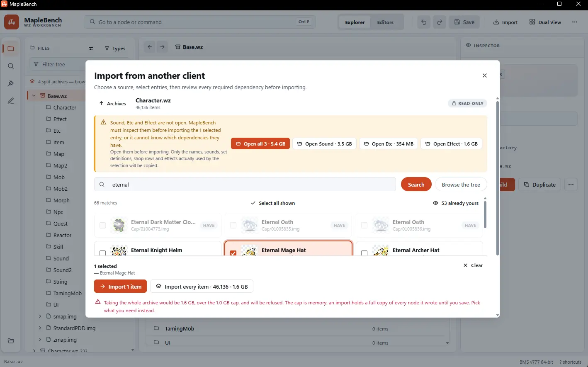Open the overflow menu beside Dual View
Screen dimensions: 588x367
575,22
